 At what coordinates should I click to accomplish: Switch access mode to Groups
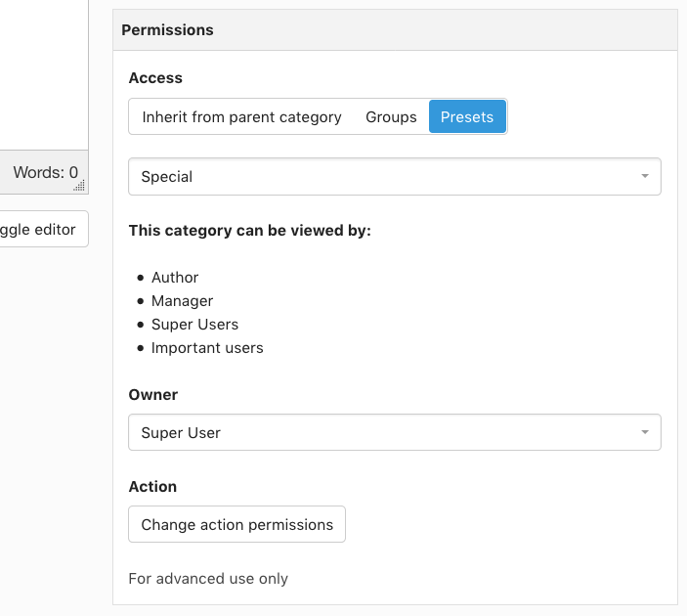(x=391, y=117)
